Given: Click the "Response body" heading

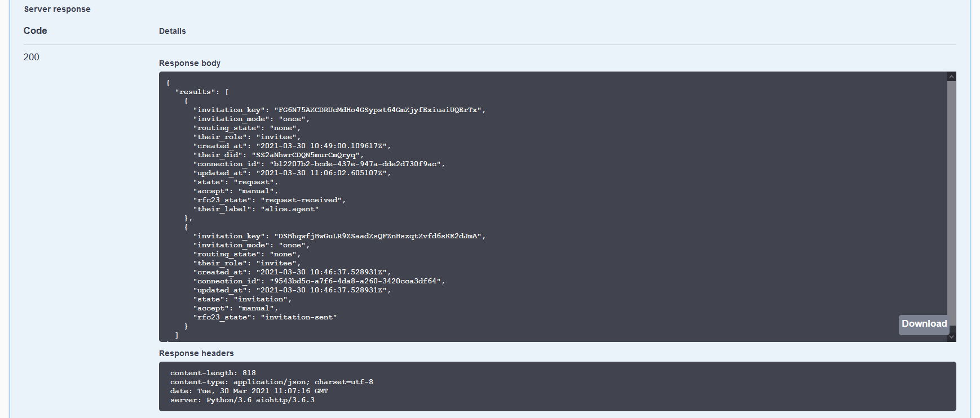Looking at the screenshot, I should pyautogui.click(x=189, y=63).
